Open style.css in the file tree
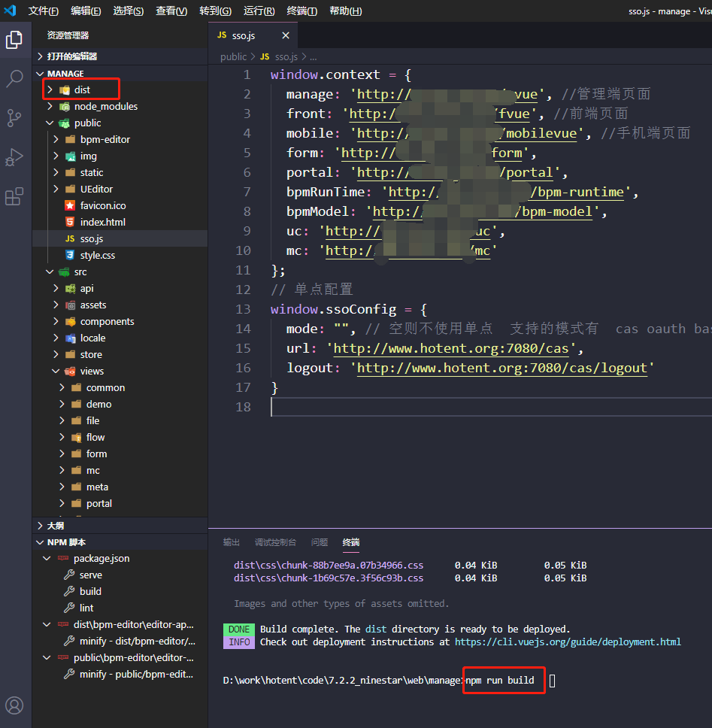The height and width of the screenshot is (728, 712). (x=97, y=256)
